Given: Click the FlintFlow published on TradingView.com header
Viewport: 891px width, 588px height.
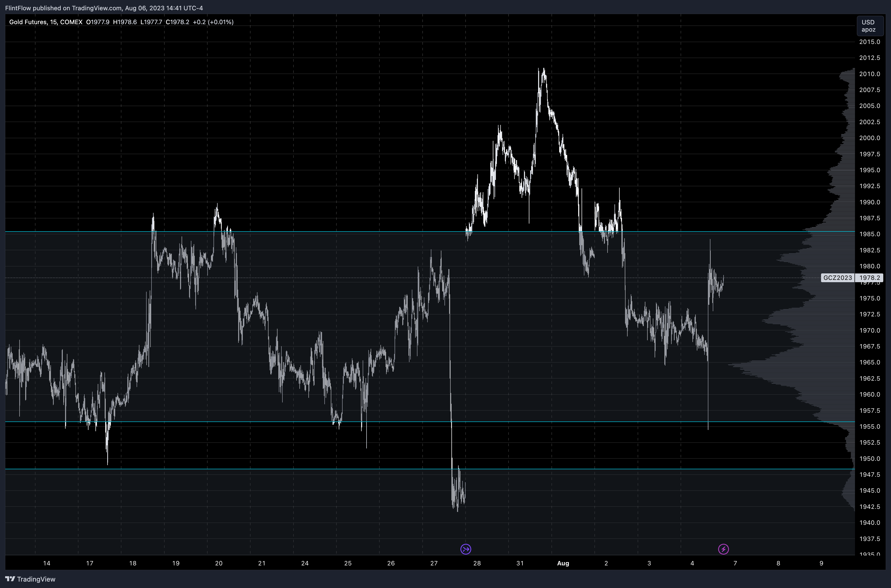Looking at the screenshot, I should (x=104, y=8).
